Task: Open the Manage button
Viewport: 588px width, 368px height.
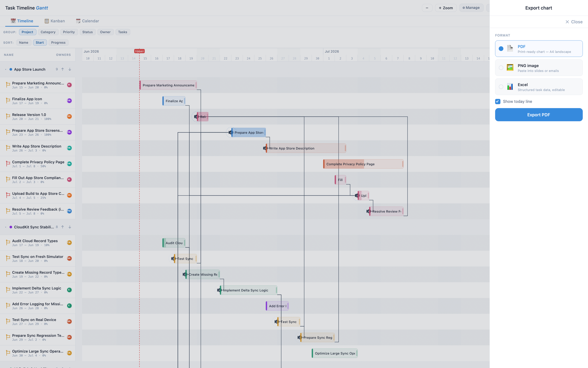Action: pos(471,8)
